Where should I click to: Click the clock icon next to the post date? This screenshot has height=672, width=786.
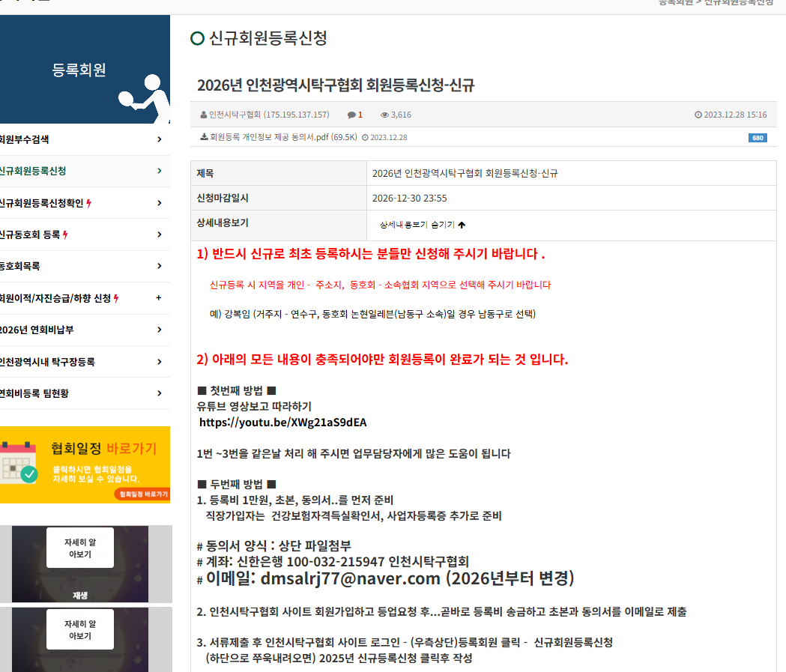tap(698, 115)
